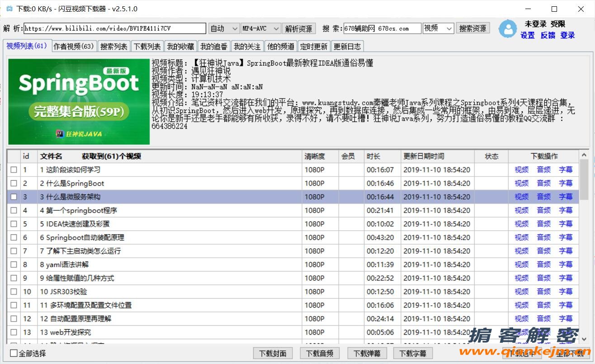595x364 pixels.
Task: Click the 状态 column header
Action: 491,156
